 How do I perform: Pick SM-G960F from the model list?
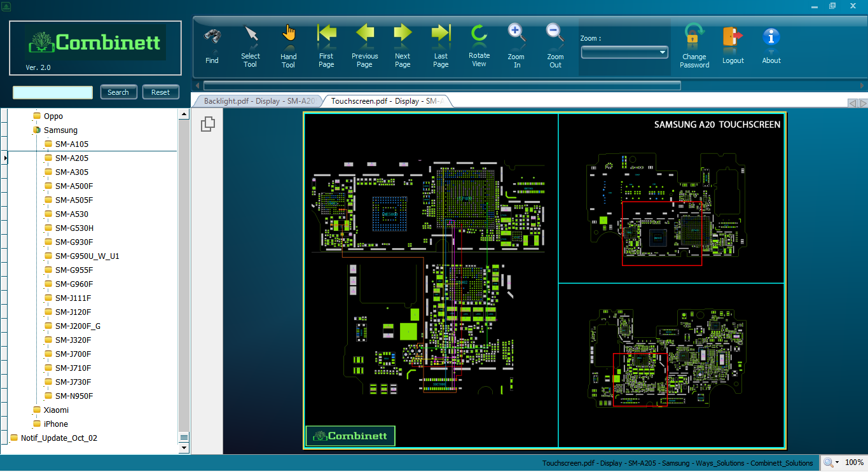(x=74, y=284)
